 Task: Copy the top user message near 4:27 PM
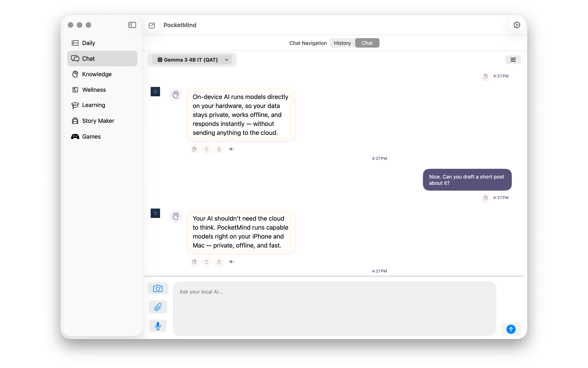click(x=486, y=76)
